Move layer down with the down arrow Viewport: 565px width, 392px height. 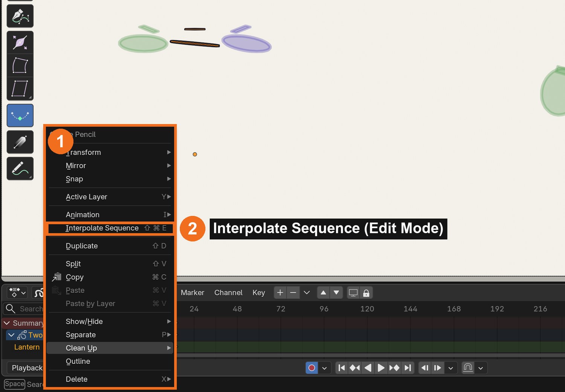pyautogui.click(x=336, y=293)
